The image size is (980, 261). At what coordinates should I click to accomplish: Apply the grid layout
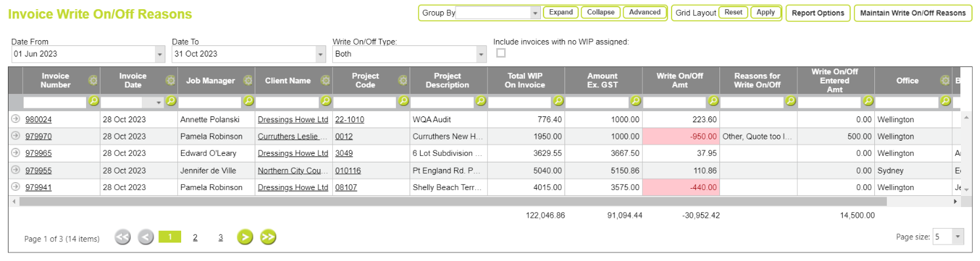(x=765, y=12)
